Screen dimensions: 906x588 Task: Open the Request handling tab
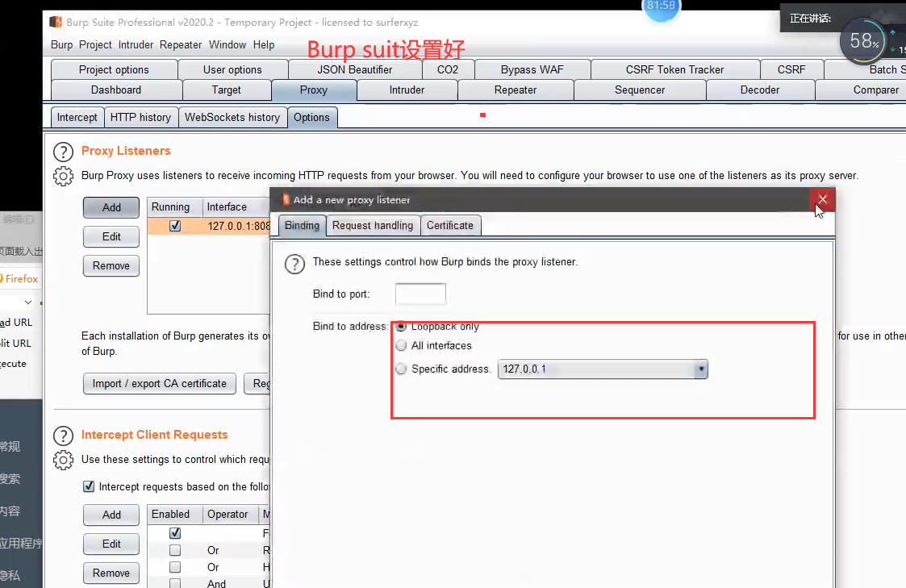373,225
